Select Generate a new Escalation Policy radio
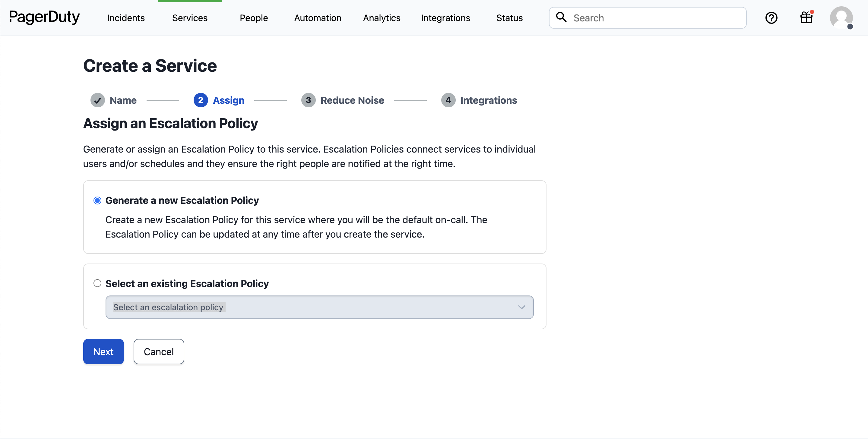This screenshot has width=868, height=439. coord(97,201)
